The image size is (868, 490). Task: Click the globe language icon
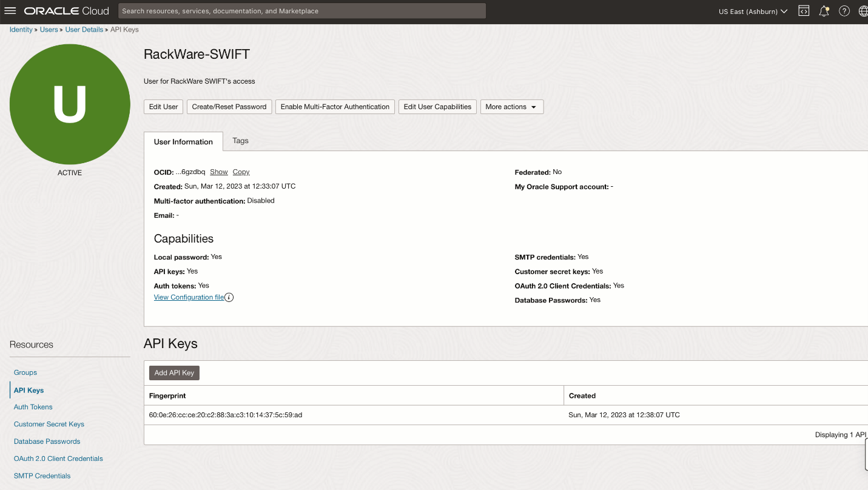pyautogui.click(x=863, y=11)
